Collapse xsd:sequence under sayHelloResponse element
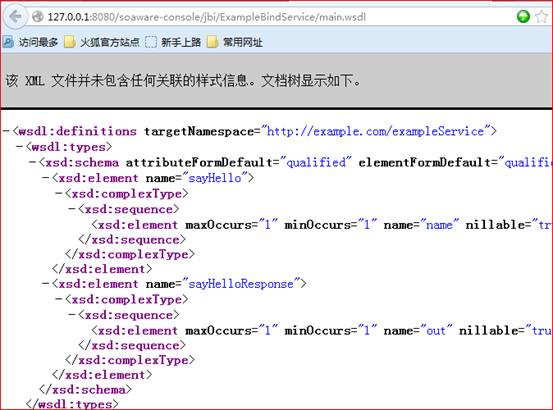 pyautogui.click(x=72, y=315)
